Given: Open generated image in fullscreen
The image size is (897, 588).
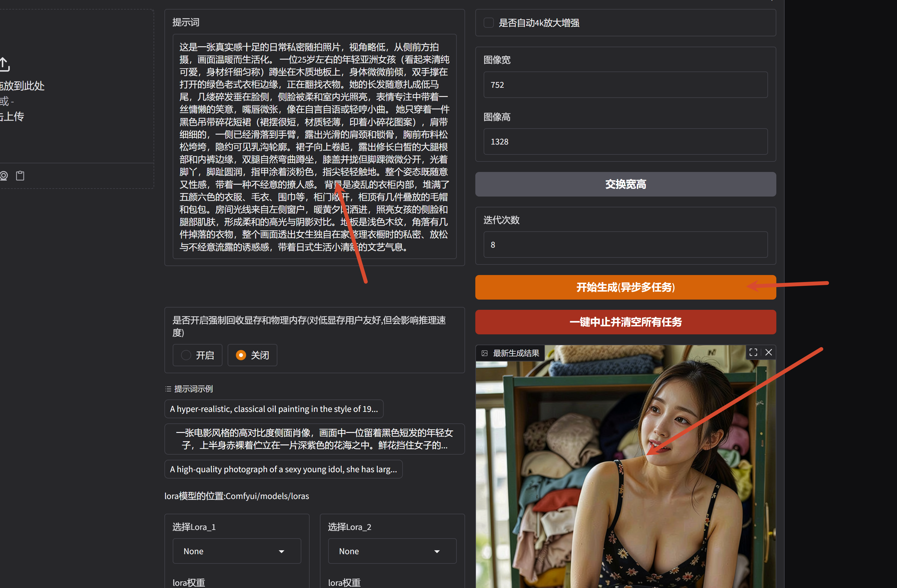Looking at the screenshot, I should click(x=753, y=352).
